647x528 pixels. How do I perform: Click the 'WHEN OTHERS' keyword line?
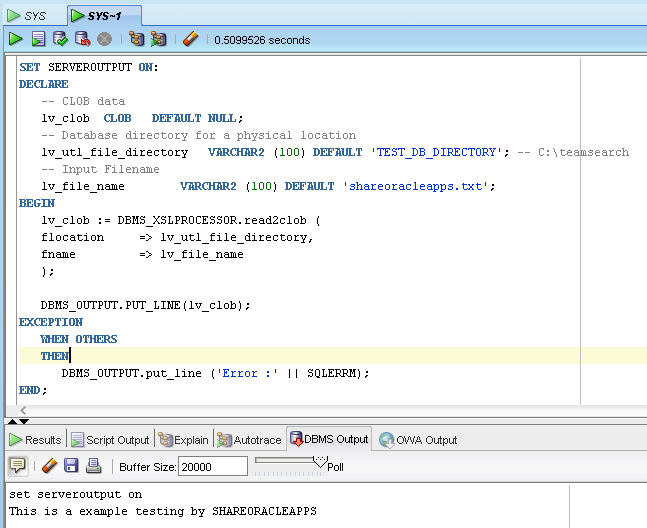[x=78, y=339]
